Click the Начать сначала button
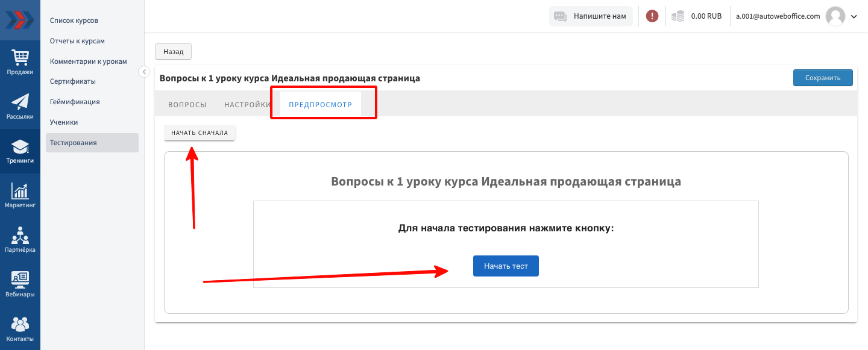Screen dimensions: 868x350 (x=200, y=133)
